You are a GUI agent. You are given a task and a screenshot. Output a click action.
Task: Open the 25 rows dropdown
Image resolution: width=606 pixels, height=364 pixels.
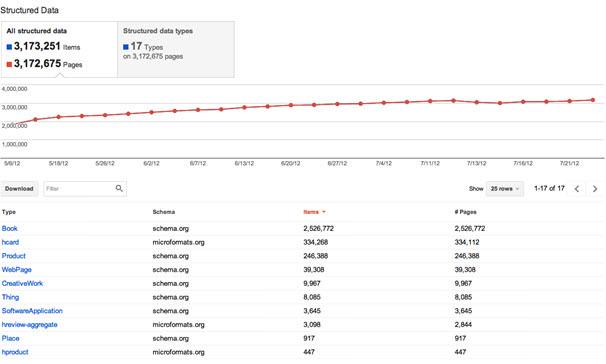(505, 189)
